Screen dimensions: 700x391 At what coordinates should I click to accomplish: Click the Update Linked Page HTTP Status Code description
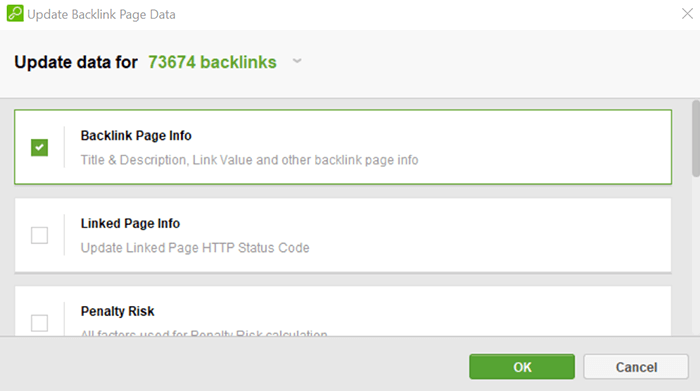(195, 248)
